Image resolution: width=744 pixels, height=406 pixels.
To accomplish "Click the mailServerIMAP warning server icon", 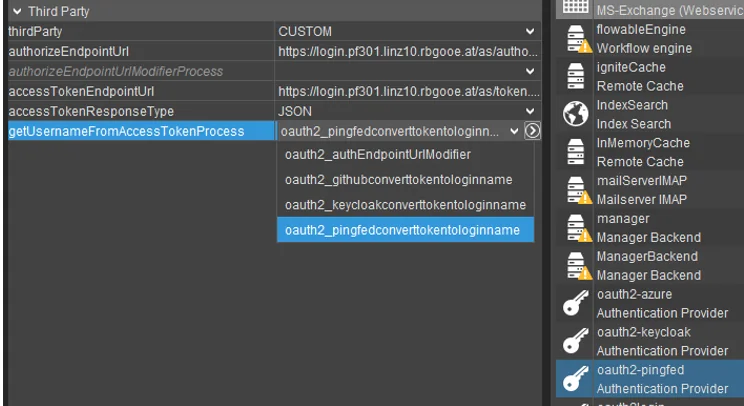I will click(x=578, y=190).
